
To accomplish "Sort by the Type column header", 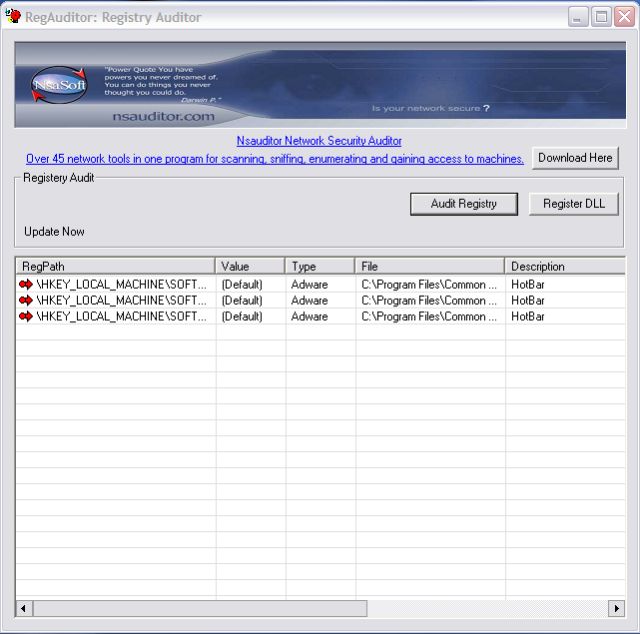I will 320,266.
